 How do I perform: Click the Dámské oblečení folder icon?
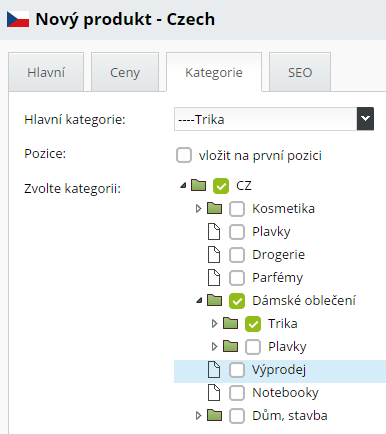pyautogui.click(x=214, y=300)
